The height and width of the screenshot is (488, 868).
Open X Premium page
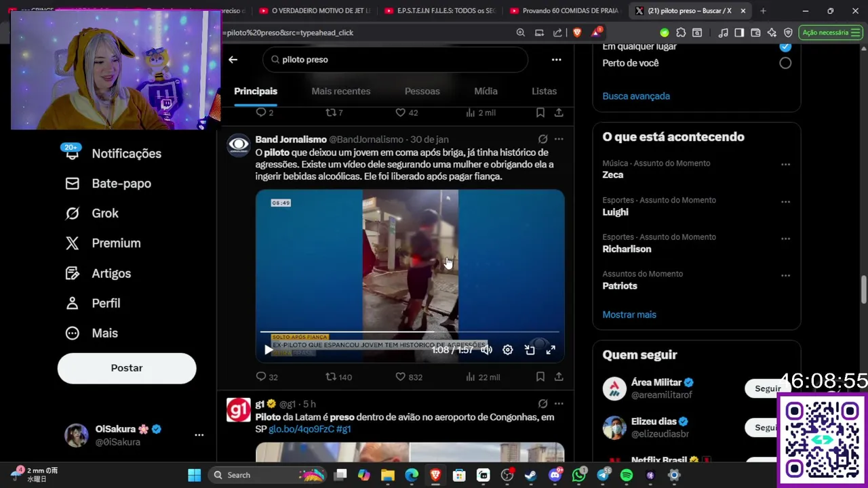(102, 243)
